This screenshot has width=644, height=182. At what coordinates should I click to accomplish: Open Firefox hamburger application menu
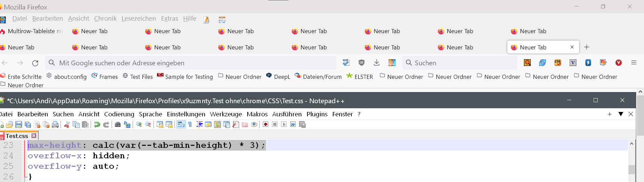(634, 63)
